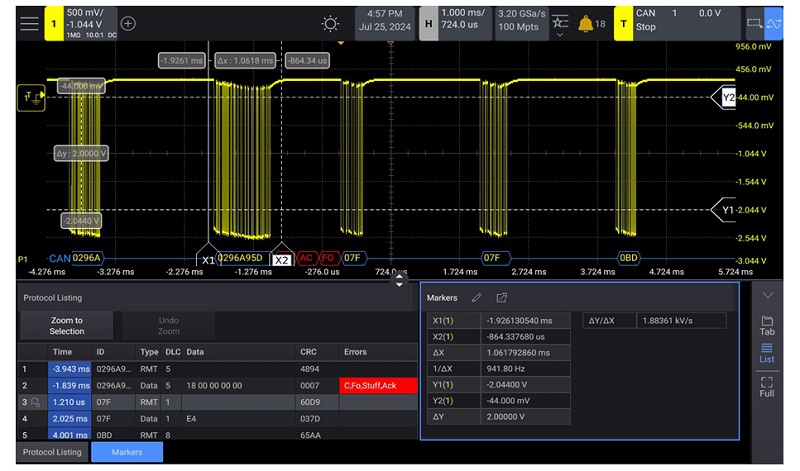Click the red FO error packet
Screen dimensions: 800x471
pyautogui.click(x=328, y=258)
